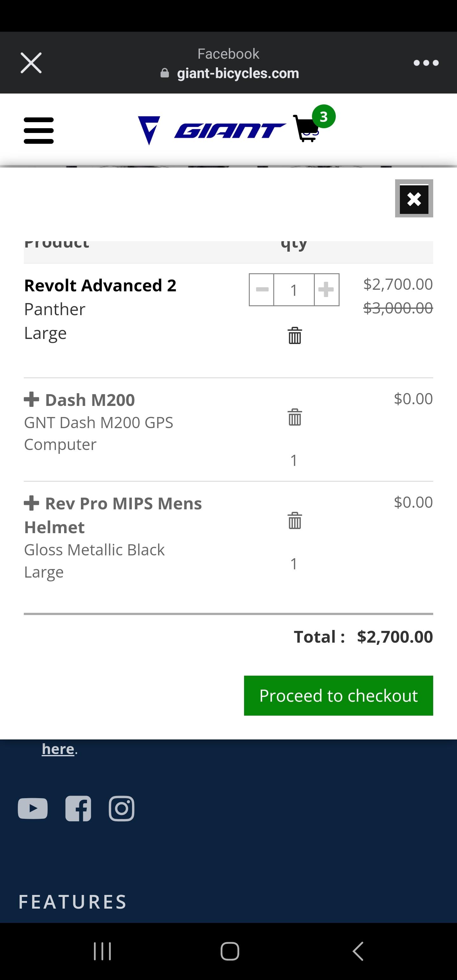The image size is (457, 980).
Task: Focus the quantity input field
Action: point(294,289)
